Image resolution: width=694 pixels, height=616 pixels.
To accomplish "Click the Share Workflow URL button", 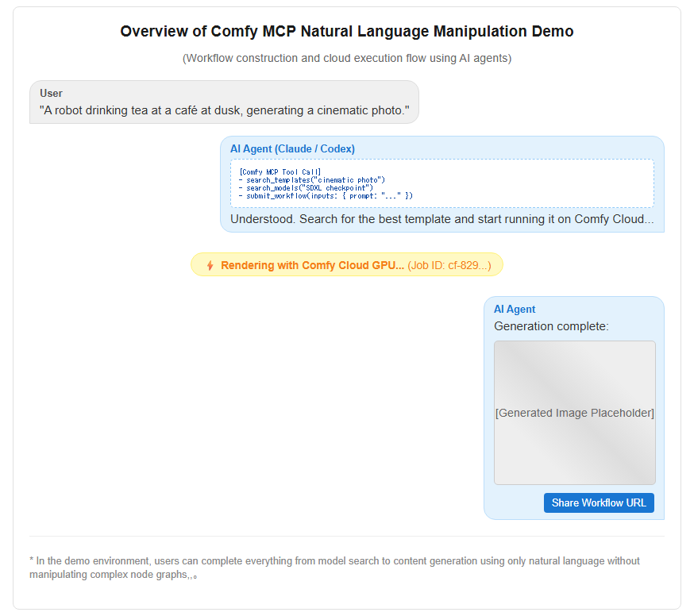I will point(599,502).
